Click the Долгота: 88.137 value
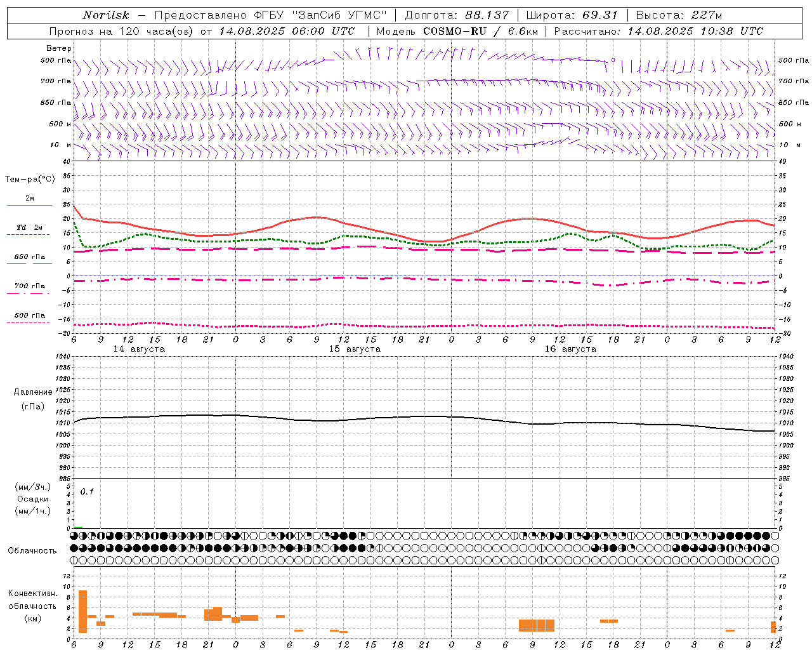 click(457, 15)
